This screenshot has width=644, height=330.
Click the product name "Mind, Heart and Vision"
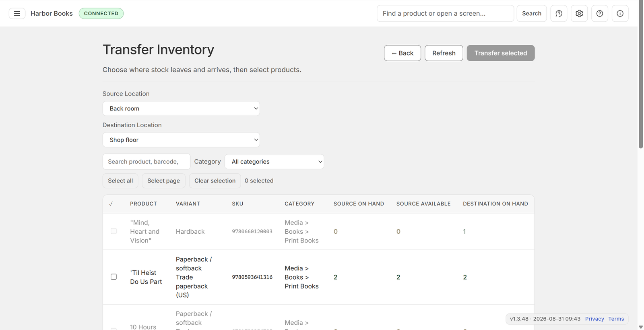pos(145,232)
